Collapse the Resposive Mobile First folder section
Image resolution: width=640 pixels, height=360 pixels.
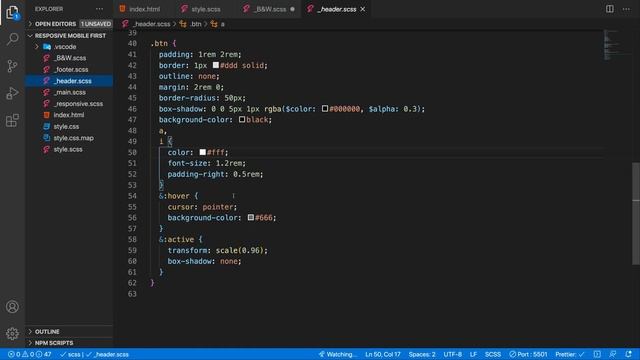coord(67,36)
